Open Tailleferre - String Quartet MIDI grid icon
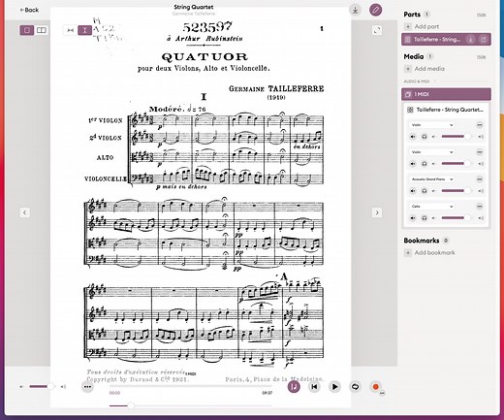The image size is (504, 420). 410,110
